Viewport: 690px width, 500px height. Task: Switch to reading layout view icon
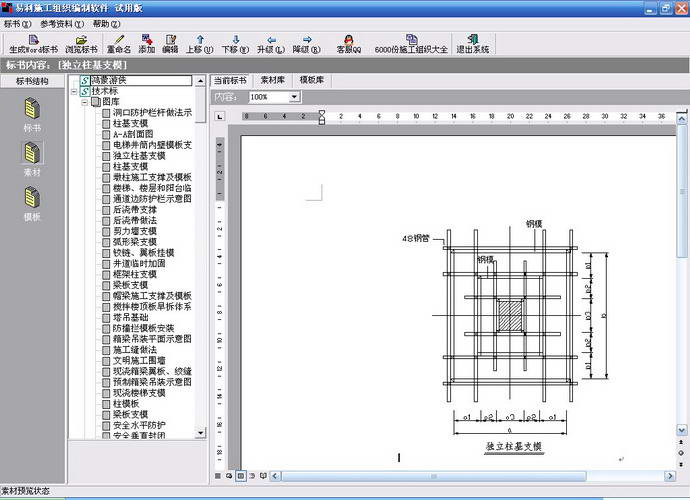(x=263, y=476)
